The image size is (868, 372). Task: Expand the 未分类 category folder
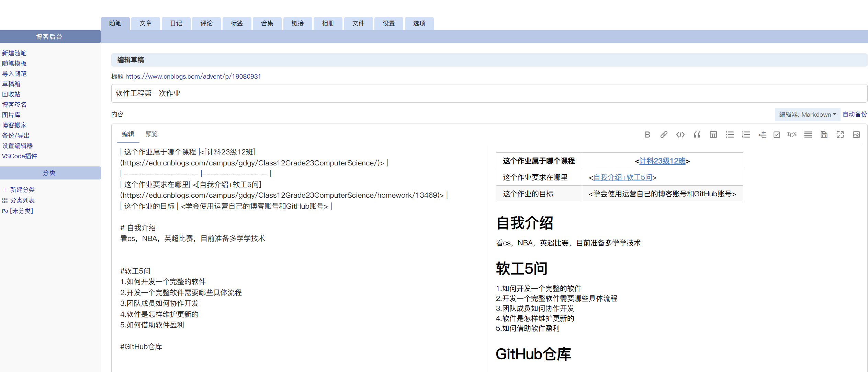(x=21, y=211)
